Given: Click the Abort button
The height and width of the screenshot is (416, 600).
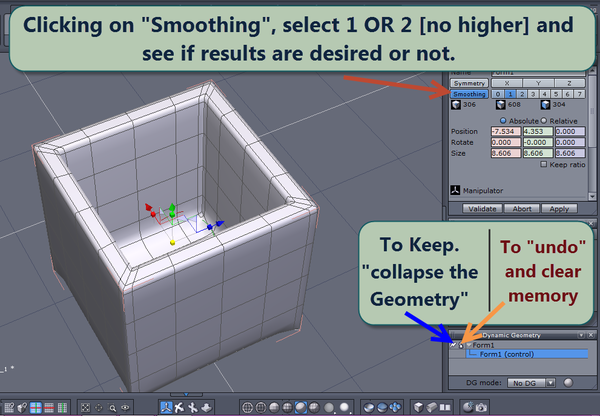Looking at the screenshot, I should point(522,209).
